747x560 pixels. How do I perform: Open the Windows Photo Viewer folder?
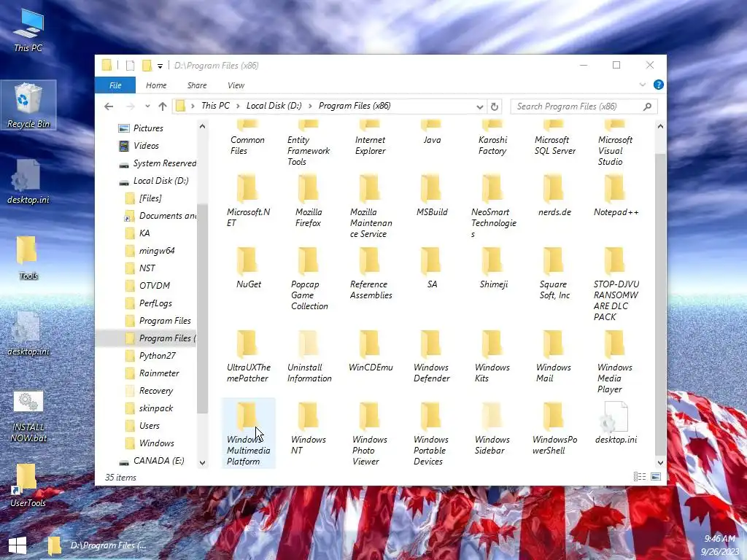370,434
